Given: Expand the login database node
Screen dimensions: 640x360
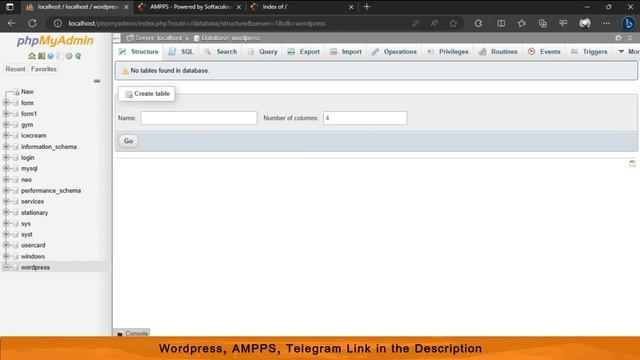Looking at the screenshot, I should (6, 158).
